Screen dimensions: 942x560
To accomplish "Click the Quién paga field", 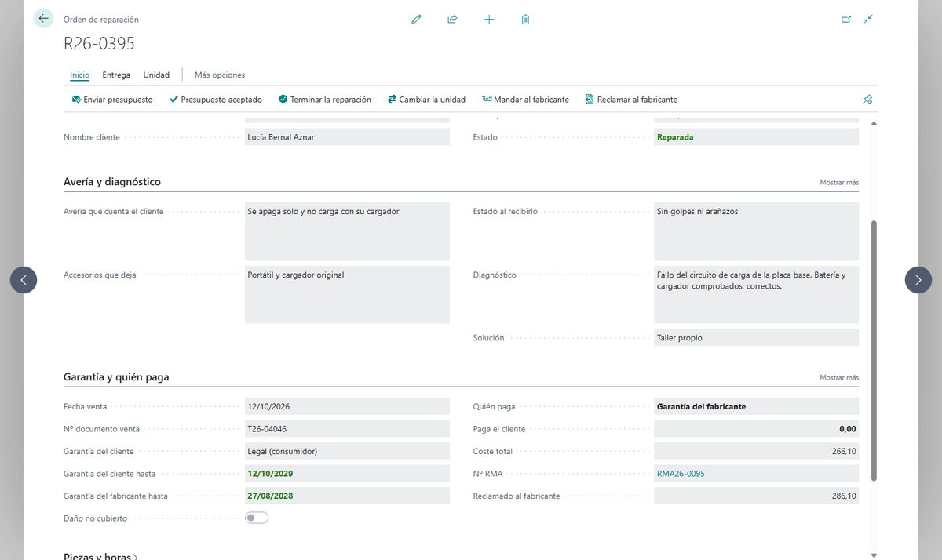I will 756,406.
